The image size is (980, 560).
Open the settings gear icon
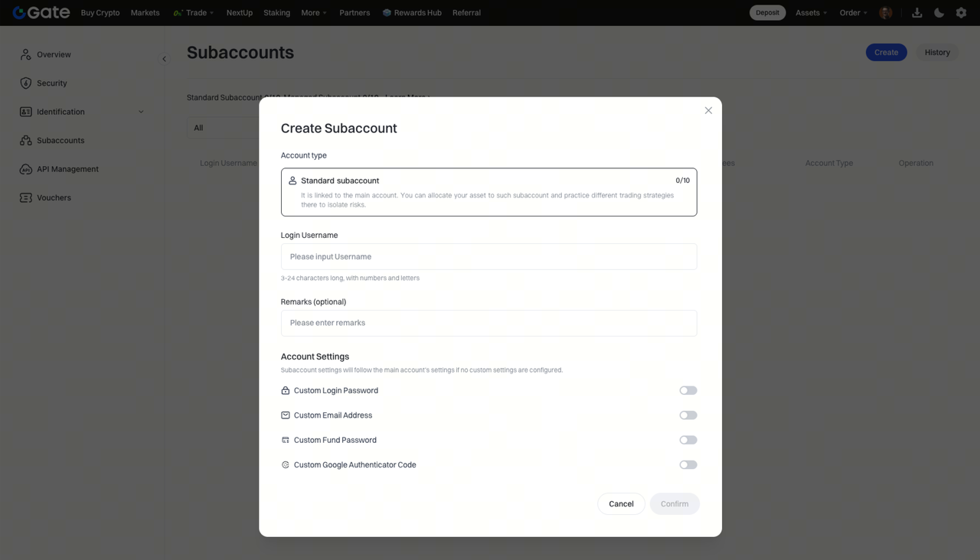click(x=961, y=12)
